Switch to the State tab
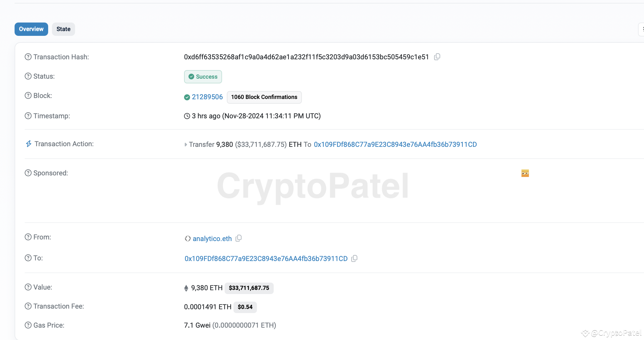644x340 pixels. [63, 29]
